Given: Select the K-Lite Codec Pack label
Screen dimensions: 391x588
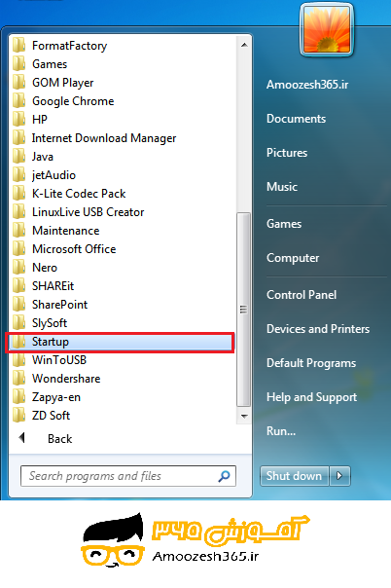Looking at the screenshot, I should [x=79, y=194].
